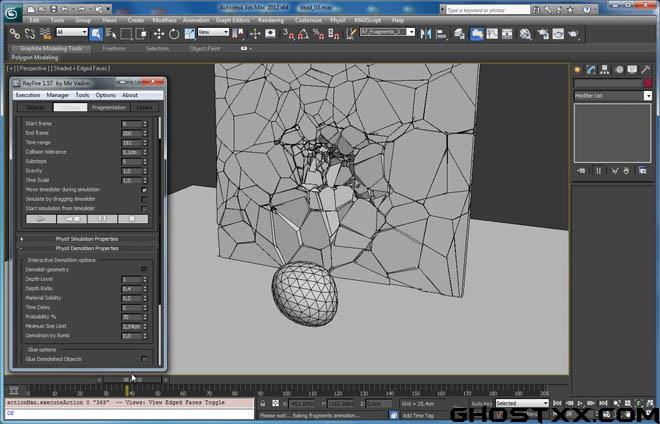Open the View coordinate system dropdown
The height and width of the screenshot is (424, 660).
point(213,32)
